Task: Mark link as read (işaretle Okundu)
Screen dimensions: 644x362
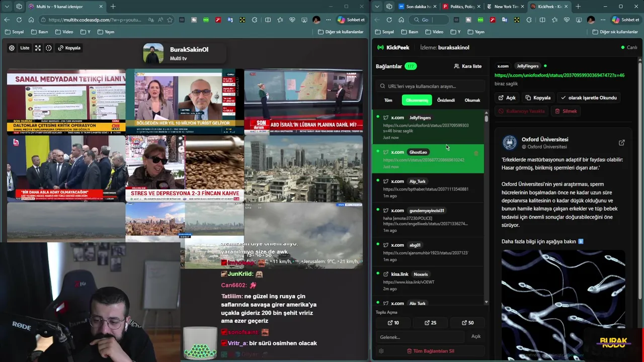Action: tap(589, 98)
